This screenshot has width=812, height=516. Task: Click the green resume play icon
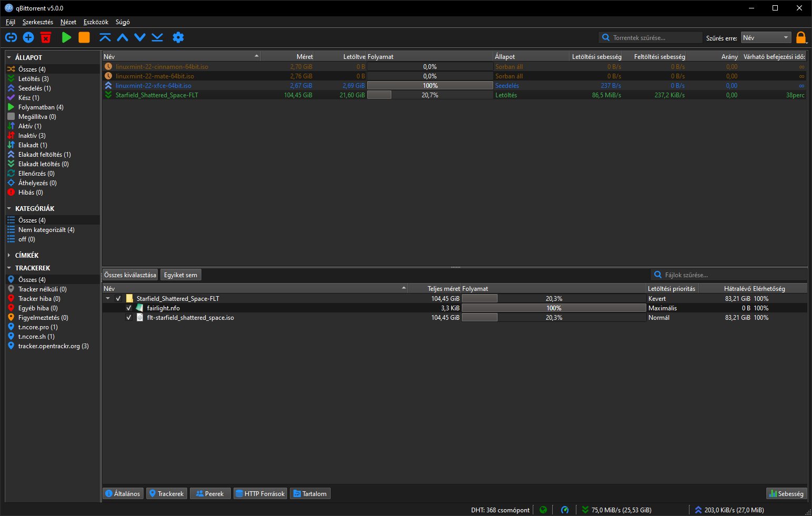[x=66, y=37]
